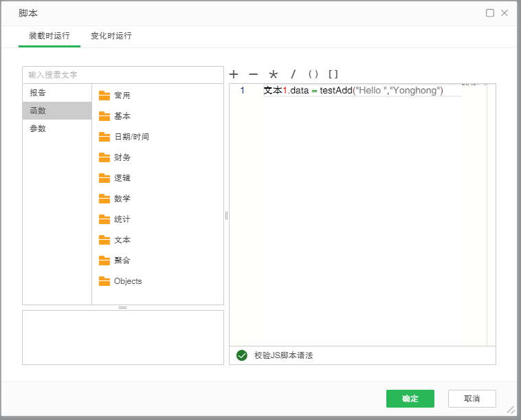Insert square brackets into script

pos(333,74)
